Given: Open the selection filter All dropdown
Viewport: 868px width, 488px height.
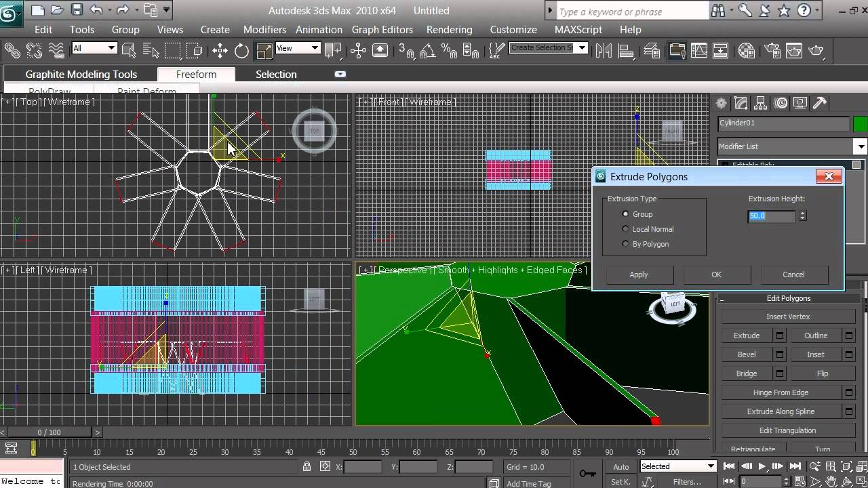Looking at the screenshot, I should [x=94, y=48].
